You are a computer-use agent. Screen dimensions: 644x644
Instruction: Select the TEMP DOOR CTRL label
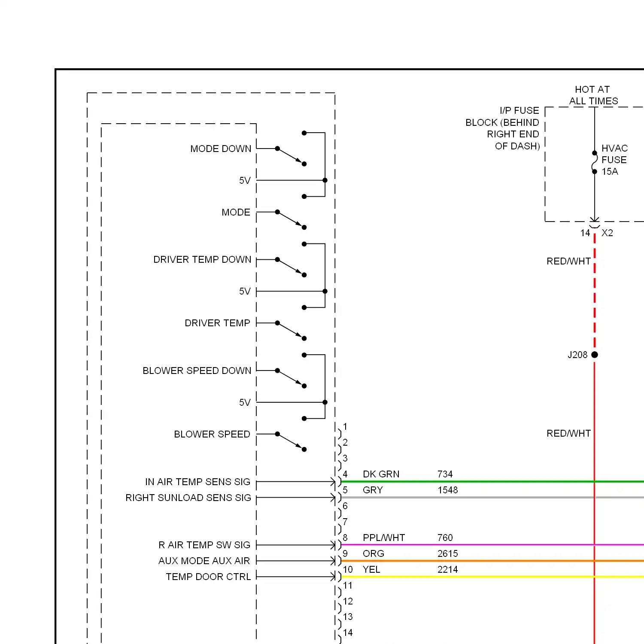click(x=208, y=577)
